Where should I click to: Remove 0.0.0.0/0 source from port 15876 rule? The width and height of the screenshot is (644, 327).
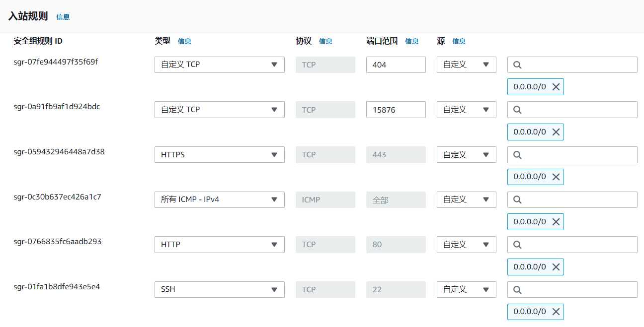[556, 132]
